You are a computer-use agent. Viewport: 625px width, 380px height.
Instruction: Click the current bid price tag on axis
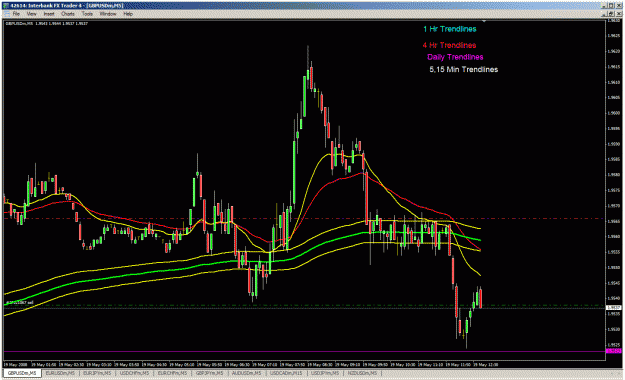(614, 308)
